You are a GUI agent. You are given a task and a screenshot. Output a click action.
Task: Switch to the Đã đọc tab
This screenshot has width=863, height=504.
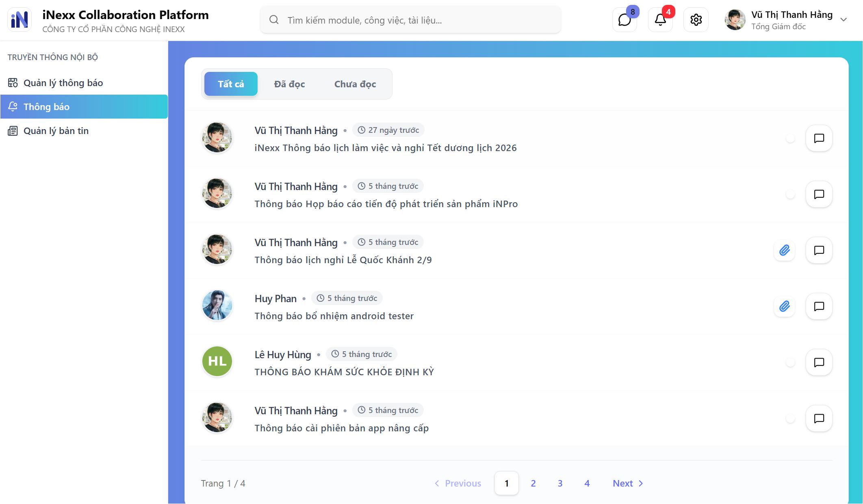(289, 84)
